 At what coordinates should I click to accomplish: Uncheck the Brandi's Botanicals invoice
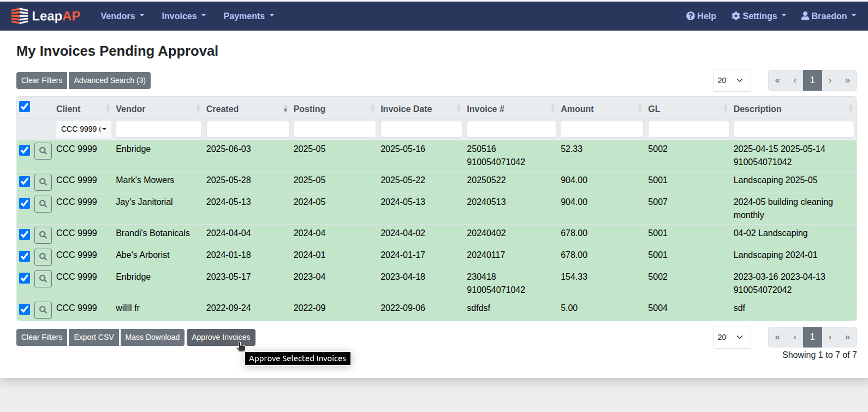(x=25, y=234)
